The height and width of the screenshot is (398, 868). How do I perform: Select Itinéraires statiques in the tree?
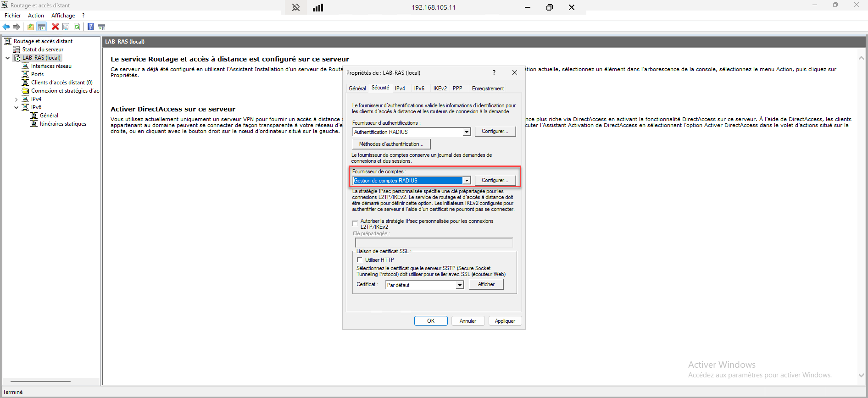63,124
